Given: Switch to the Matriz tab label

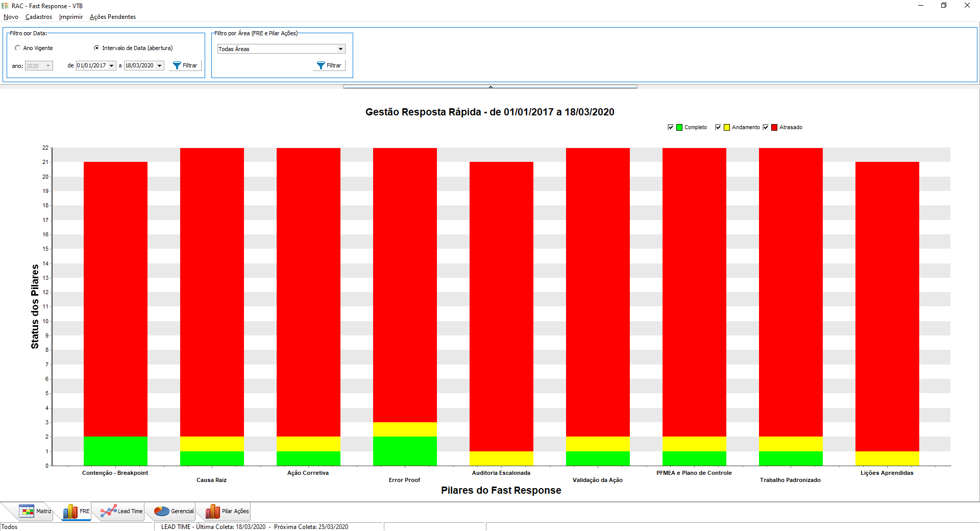Looking at the screenshot, I should (x=44, y=511).
